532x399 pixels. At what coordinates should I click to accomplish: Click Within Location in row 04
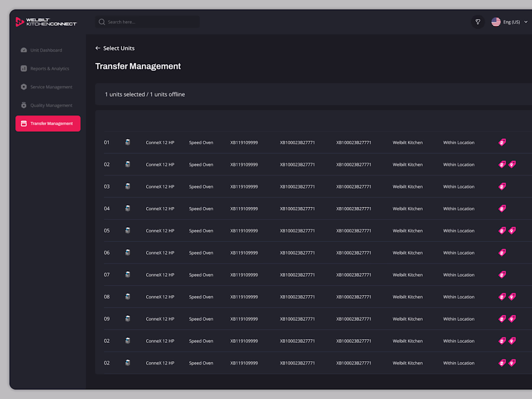click(458, 208)
